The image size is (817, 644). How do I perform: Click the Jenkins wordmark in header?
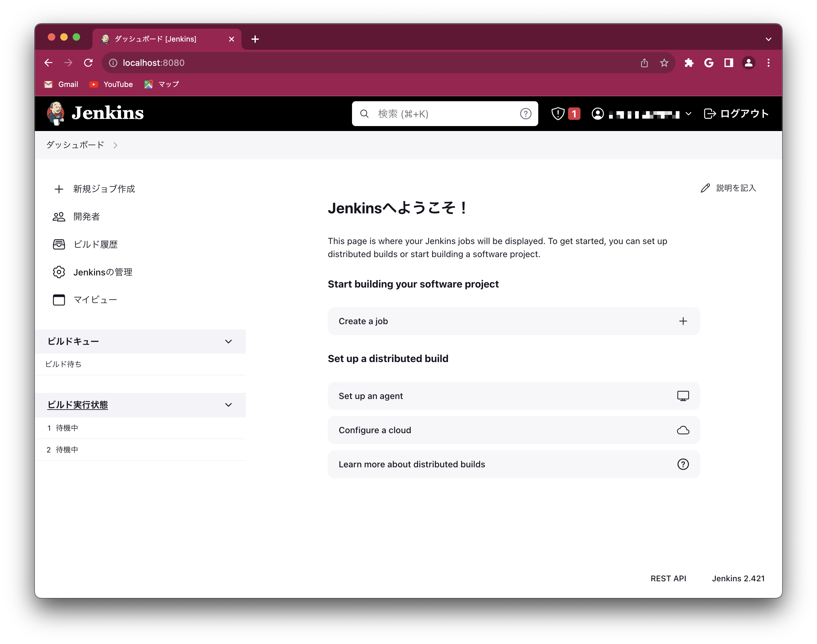[x=108, y=113]
